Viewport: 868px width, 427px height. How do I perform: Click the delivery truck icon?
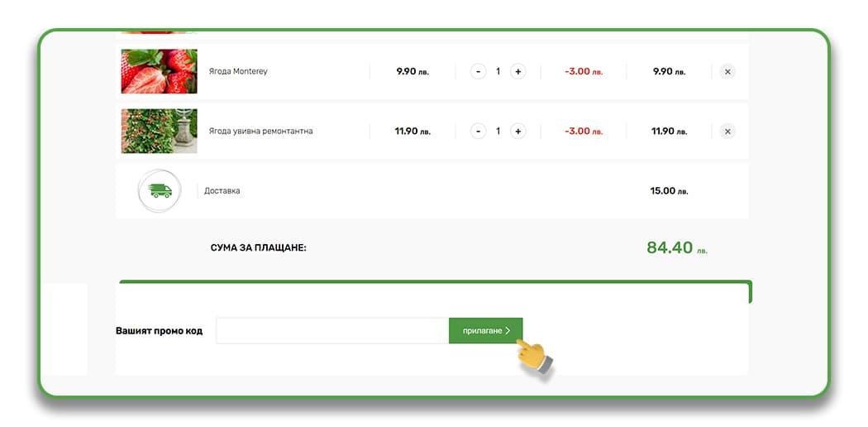tap(160, 191)
